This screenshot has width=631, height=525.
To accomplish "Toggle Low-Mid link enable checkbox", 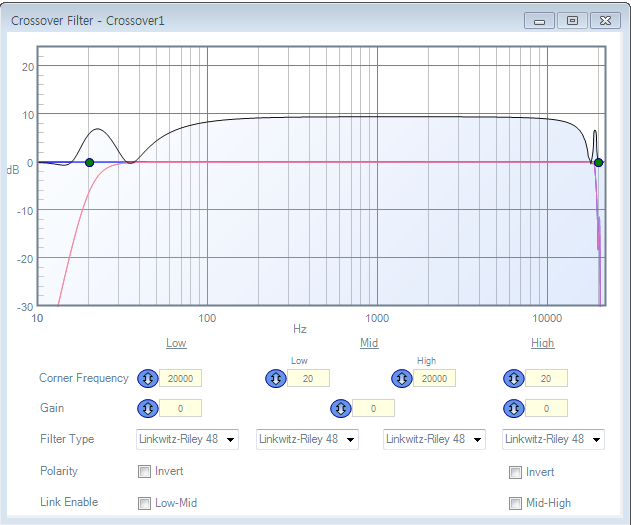I will [144, 503].
